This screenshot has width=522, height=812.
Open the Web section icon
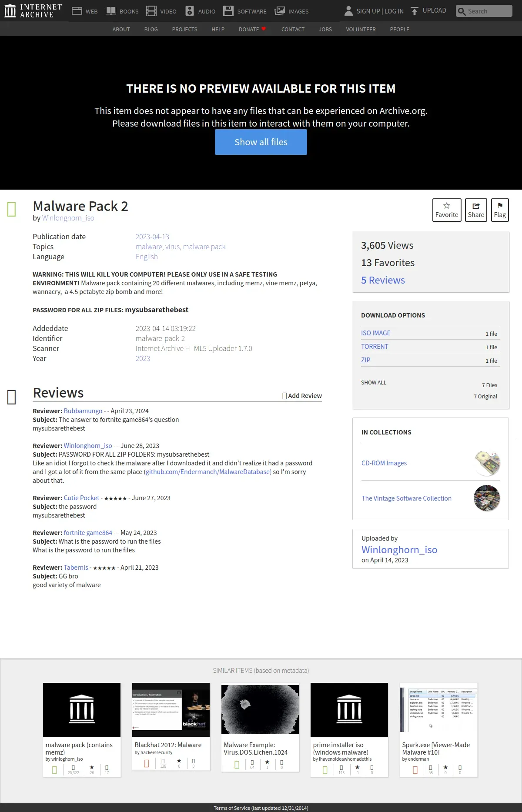[x=77, y=11]
